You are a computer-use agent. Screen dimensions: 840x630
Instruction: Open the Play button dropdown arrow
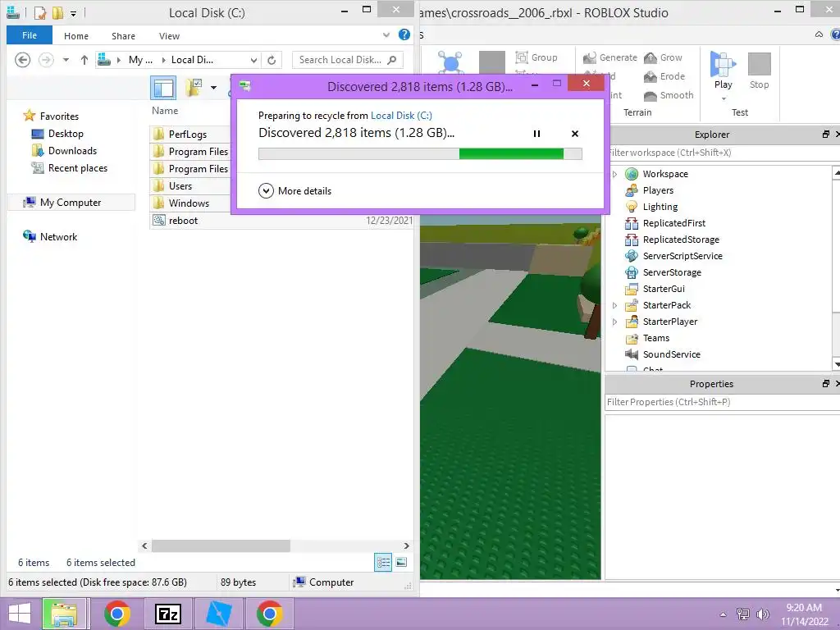click(724, 98)
